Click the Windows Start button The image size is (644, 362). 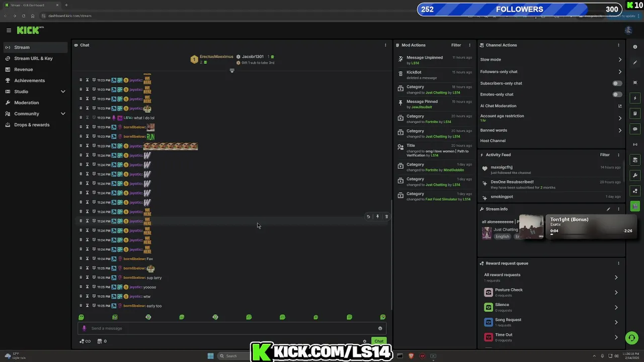click(x=210, y=356)
